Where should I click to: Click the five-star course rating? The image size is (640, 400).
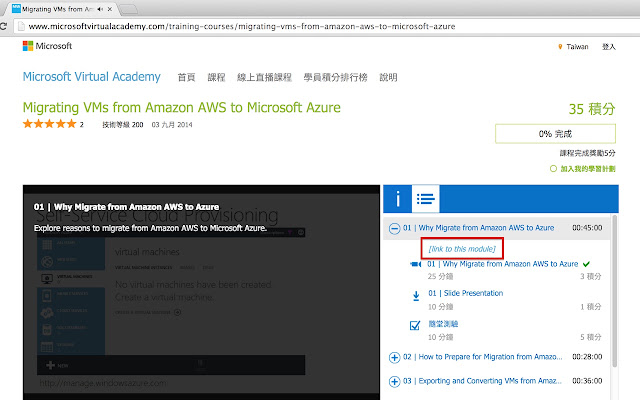pyautogui.click(x=49, y=124)
